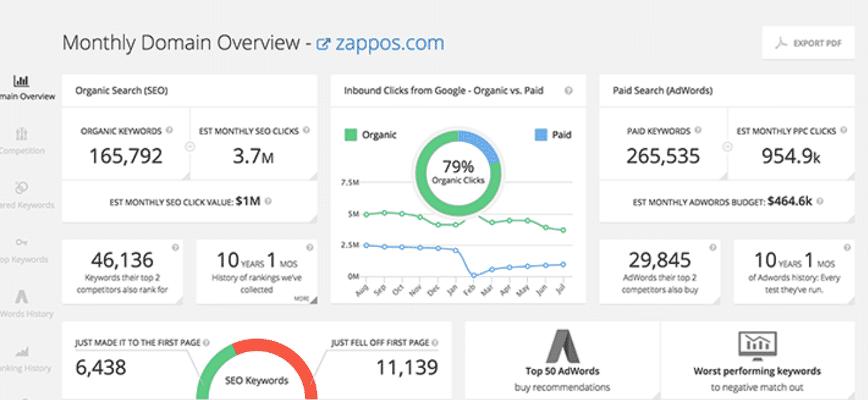
Task: Click the circle connector between Organic Keywords and SEO Clicks
Action: 190,147
